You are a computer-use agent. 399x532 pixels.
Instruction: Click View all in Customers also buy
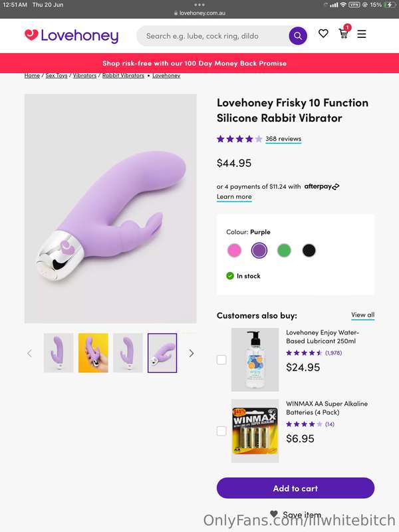pos(362,315)
